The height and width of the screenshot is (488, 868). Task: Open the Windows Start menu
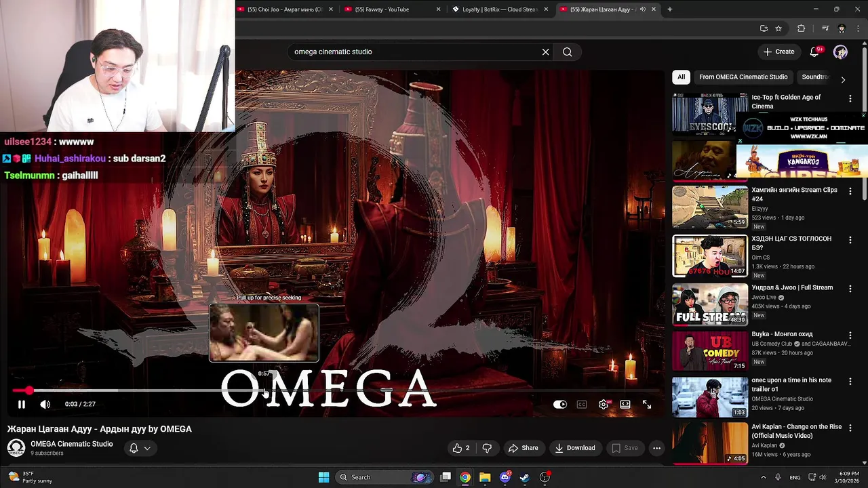(323, 477)
